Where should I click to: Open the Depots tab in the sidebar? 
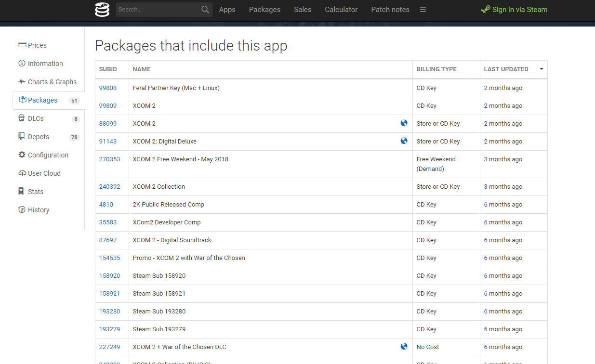pyautogui.click(x=49, y=137)
